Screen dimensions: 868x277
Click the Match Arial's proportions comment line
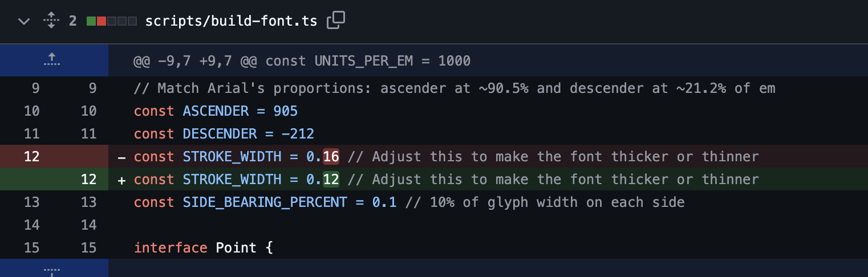(454, 88)
